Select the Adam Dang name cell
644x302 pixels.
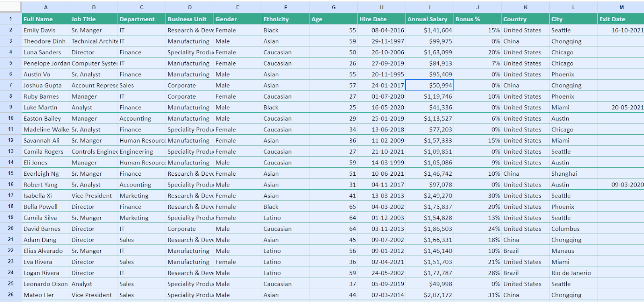click(x=46, y=240)
